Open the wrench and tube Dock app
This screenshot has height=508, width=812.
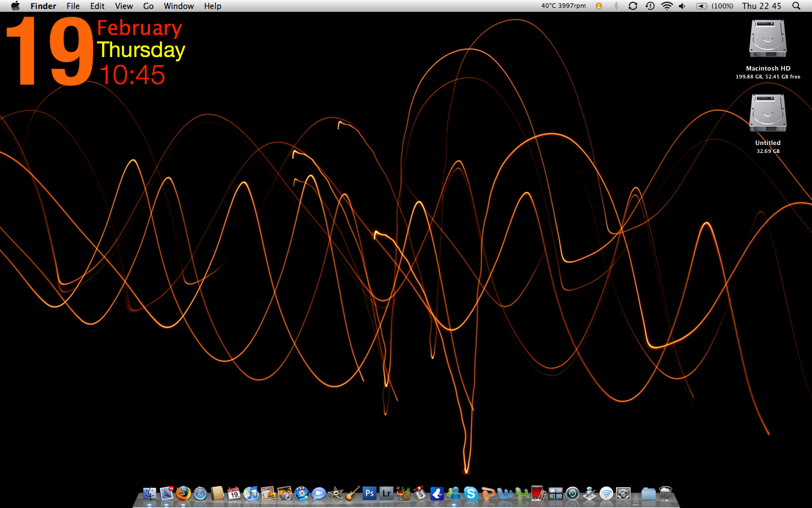click(420, 494)
